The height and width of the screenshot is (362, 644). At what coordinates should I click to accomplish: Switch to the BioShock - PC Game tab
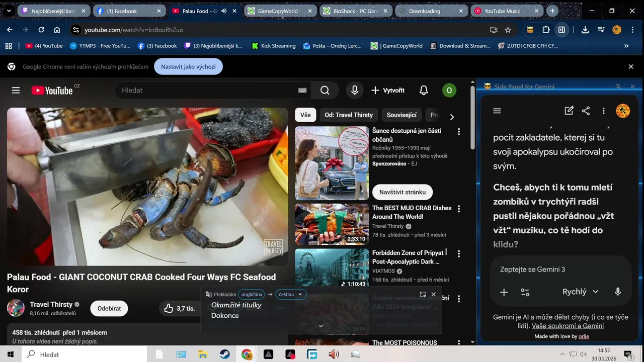355,11
